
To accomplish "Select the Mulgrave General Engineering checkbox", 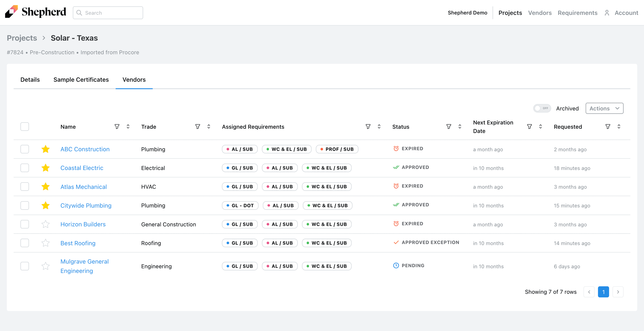I will 25,266.
